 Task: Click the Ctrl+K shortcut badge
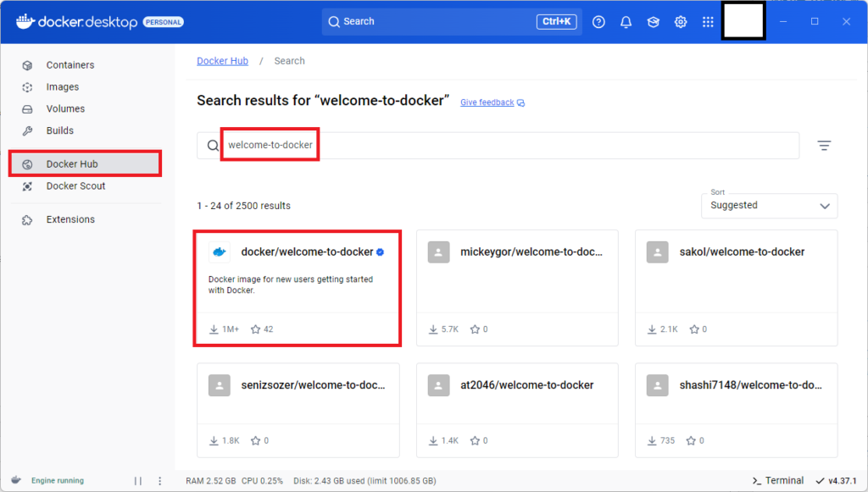(556, 21)
